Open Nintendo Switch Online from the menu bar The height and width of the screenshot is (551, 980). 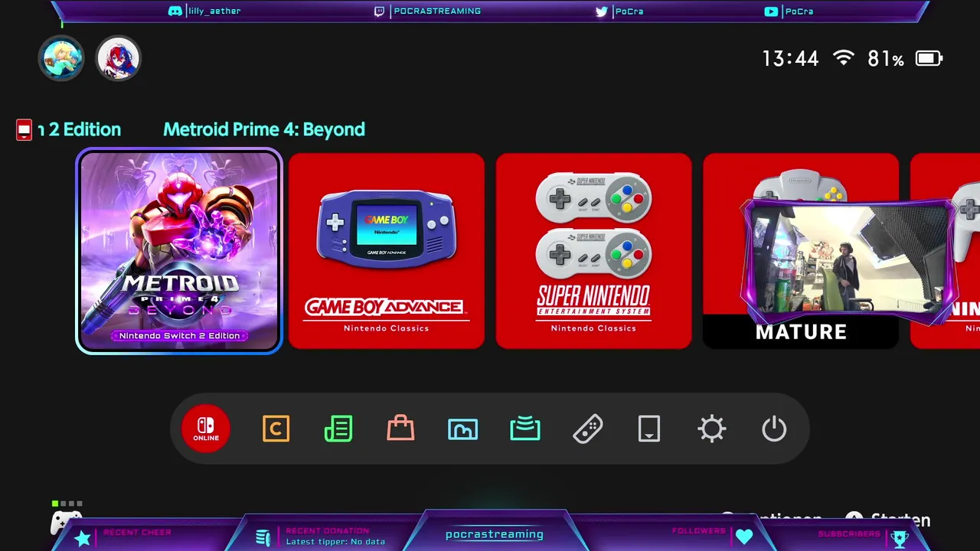click(x=206, y=429)
